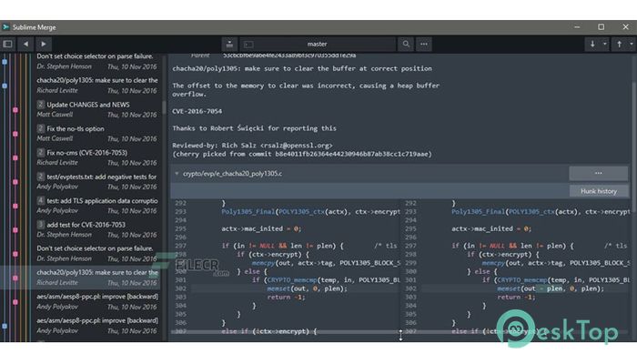Screen dimensions: 637x364
Task: Open the toolbar more-options ellipsis
Action: pyautogui.click(x=424, y=44)
